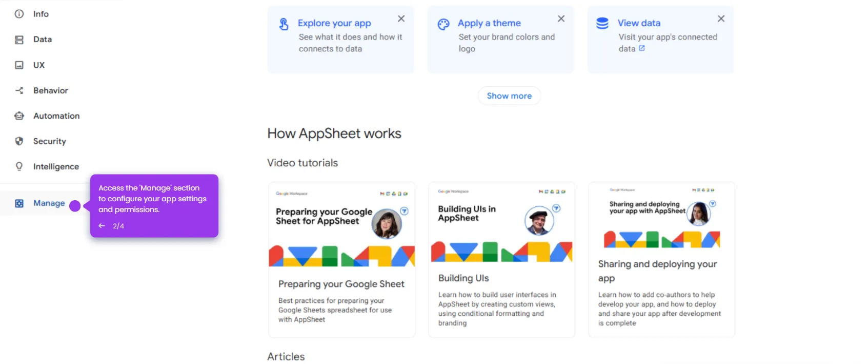Click the View data database icon
868x364 pixels.
tap(602, 23)
